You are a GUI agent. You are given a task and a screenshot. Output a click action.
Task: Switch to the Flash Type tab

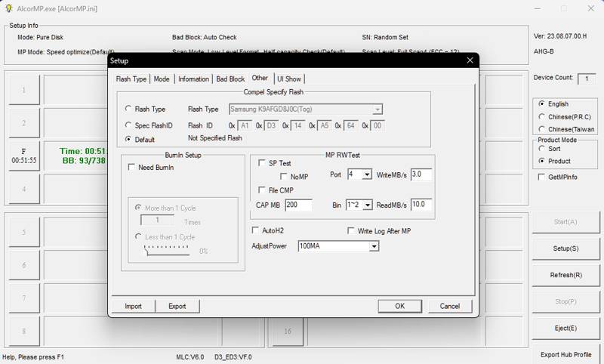pyautogui.click(x=131, y=79)
